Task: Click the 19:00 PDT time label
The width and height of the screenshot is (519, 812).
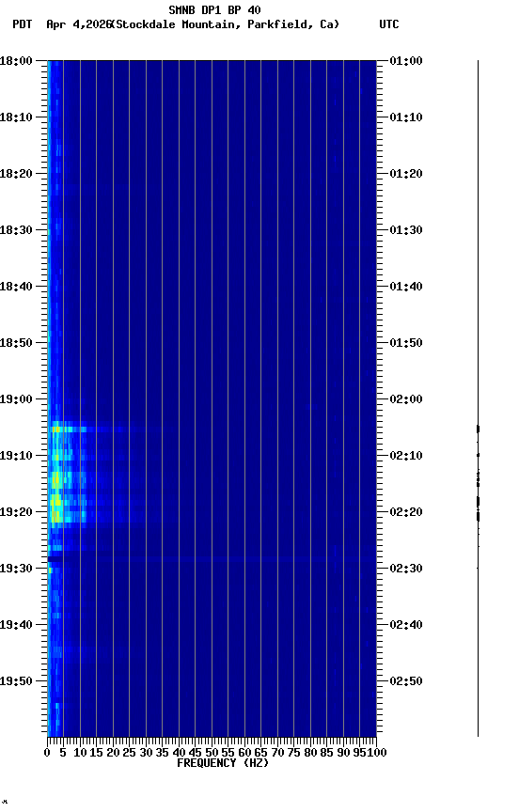Action: pos(16,399)
